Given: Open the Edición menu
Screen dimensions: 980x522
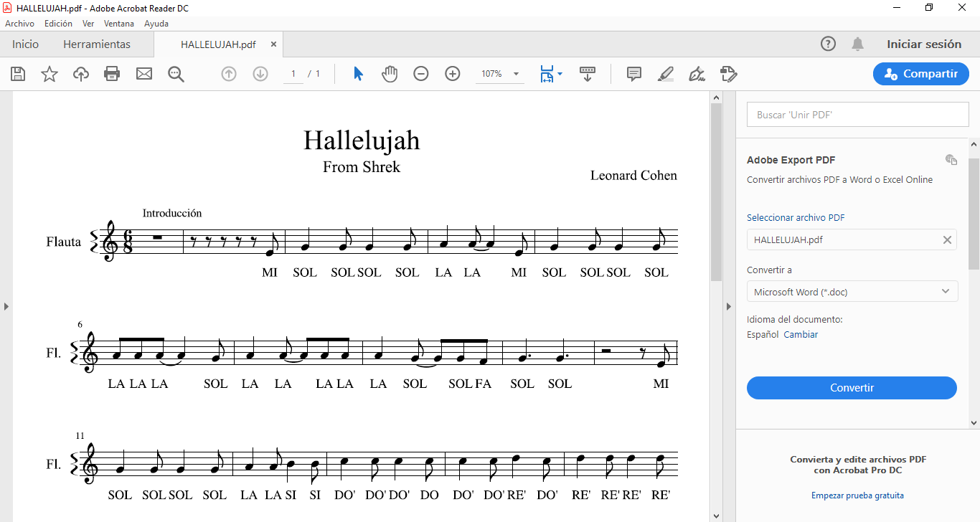Looking at the screenshot, I should click(58, 24).
